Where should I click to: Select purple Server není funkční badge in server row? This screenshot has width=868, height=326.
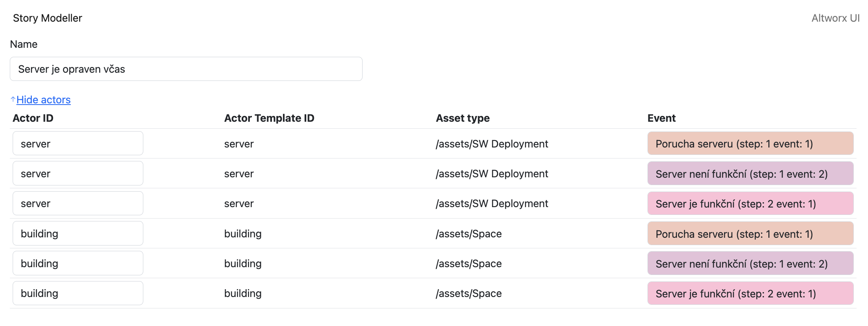tap(750, 174)
